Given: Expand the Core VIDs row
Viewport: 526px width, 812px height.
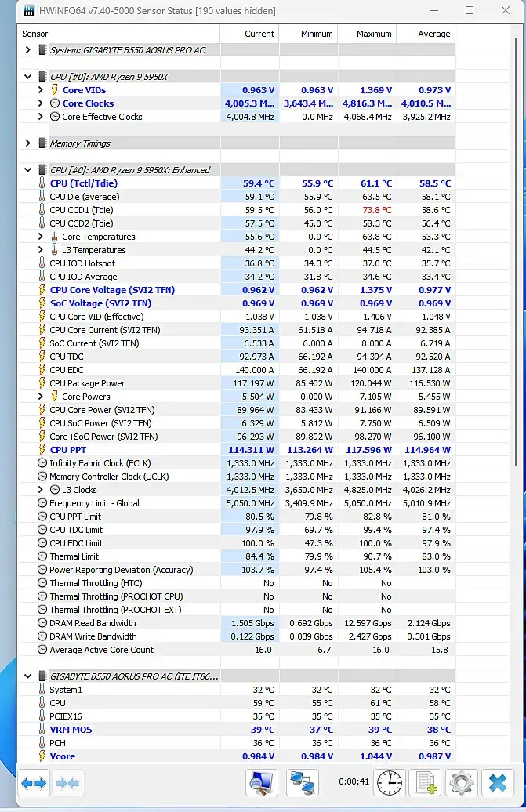Looking at the screenshot, I should click(41, 90).
